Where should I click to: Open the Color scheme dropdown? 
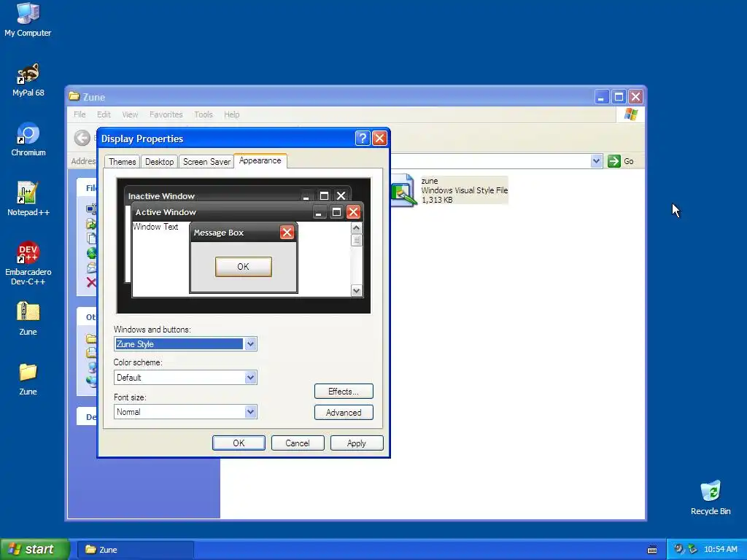(x=250, y=378)
